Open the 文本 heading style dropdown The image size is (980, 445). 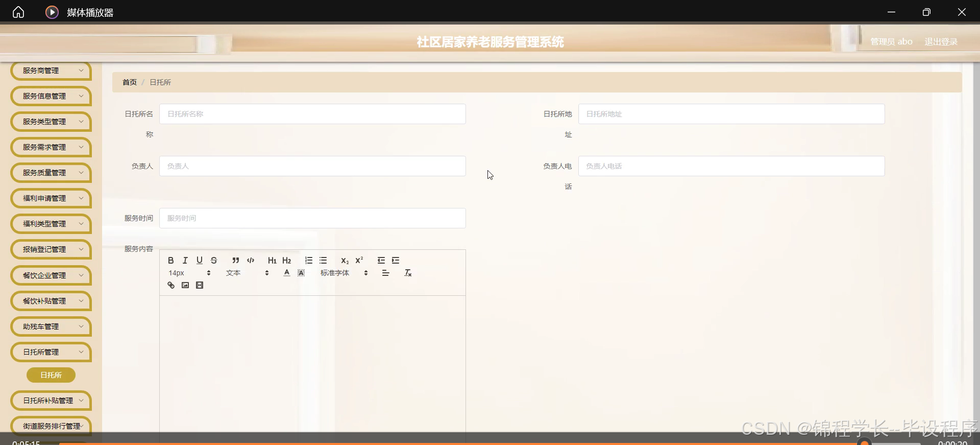click(247, 273)
